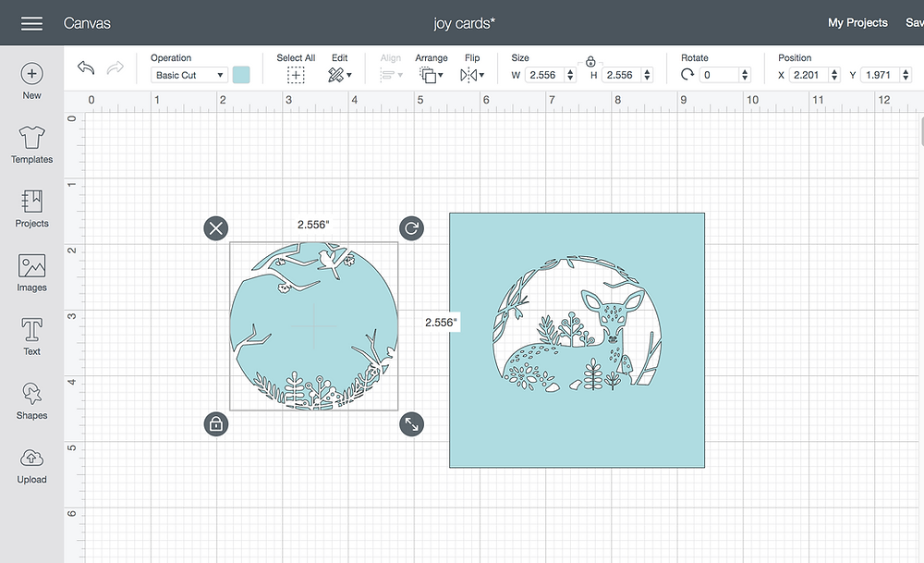
Task: Click the joy cards project name
Action: click(464, 24)
